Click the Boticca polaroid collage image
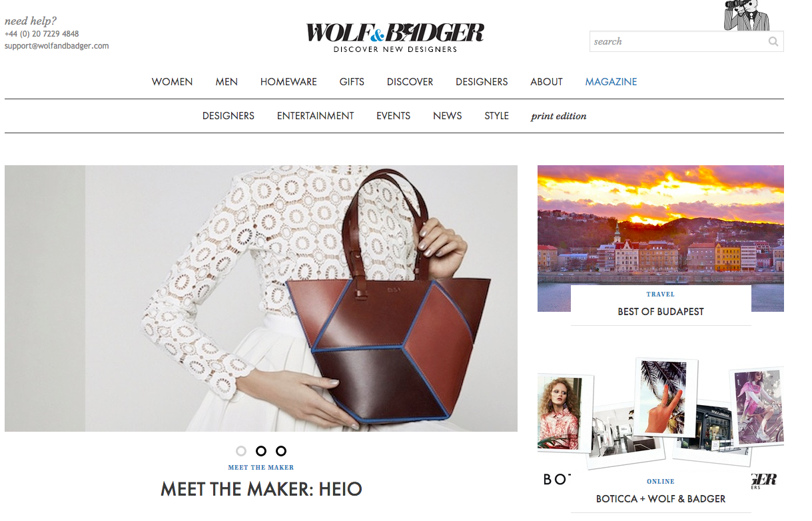812x521 pixels. (x=661, y=413)
